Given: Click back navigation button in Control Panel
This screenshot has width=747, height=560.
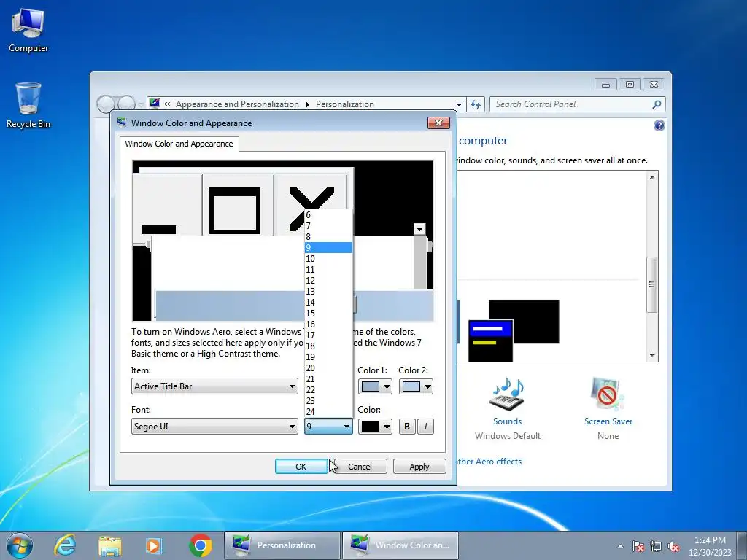Looking at the screenshot, I should 107,104.
